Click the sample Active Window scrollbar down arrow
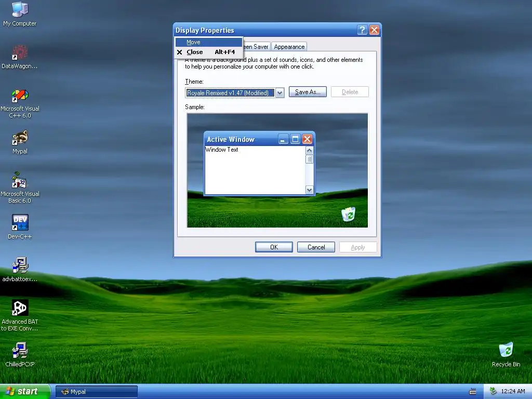 309,190
